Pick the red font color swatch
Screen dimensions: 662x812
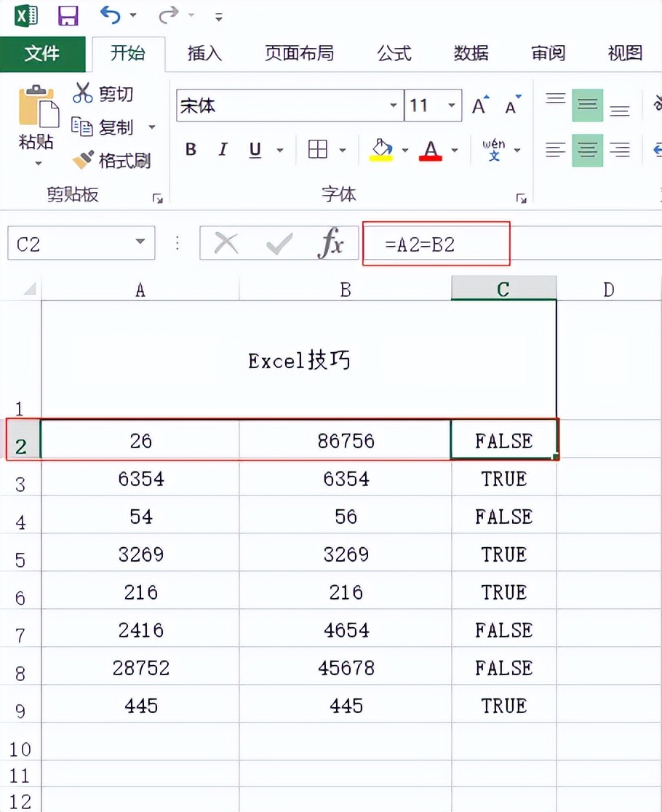(431, 156)
